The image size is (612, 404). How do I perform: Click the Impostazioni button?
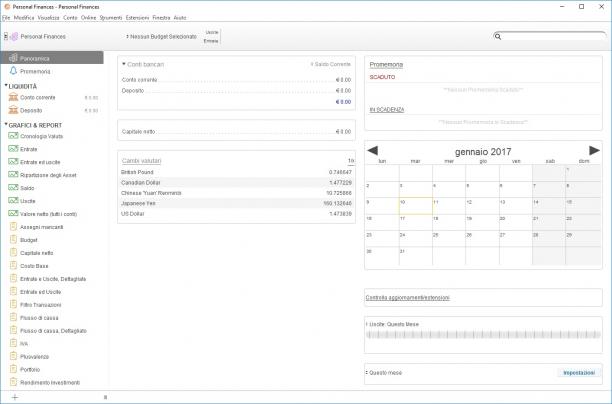click(579, 373)
